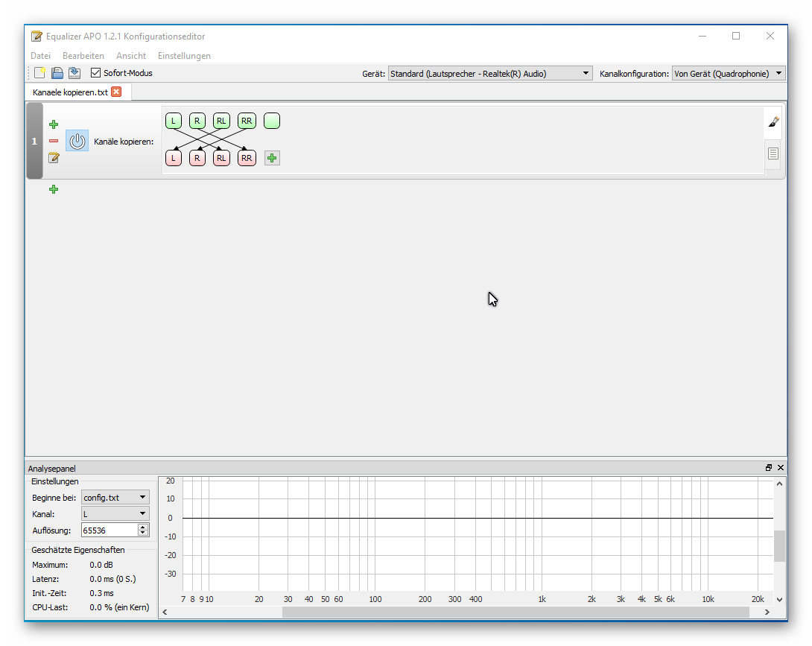This screenshot has width=812, height=646.
Task: Select the Kanaele kopieren.txt tab
Action: pyautogui.click(x=71, y=91)
